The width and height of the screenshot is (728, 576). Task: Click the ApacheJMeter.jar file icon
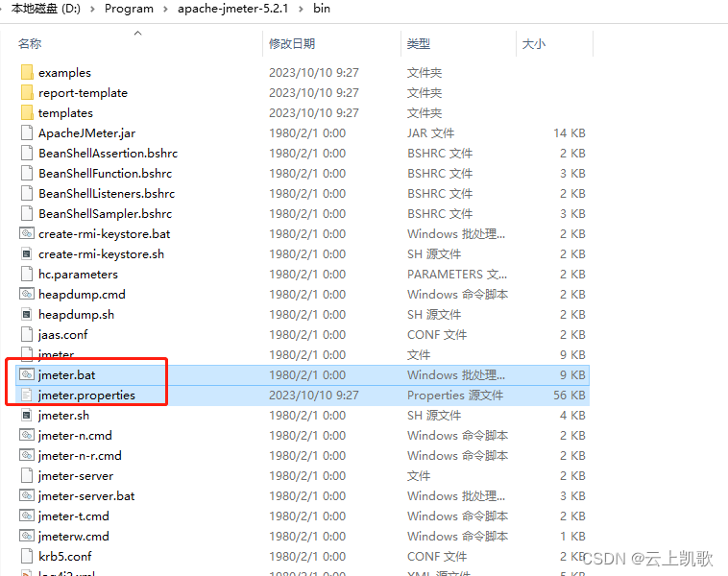click(27, 132)
